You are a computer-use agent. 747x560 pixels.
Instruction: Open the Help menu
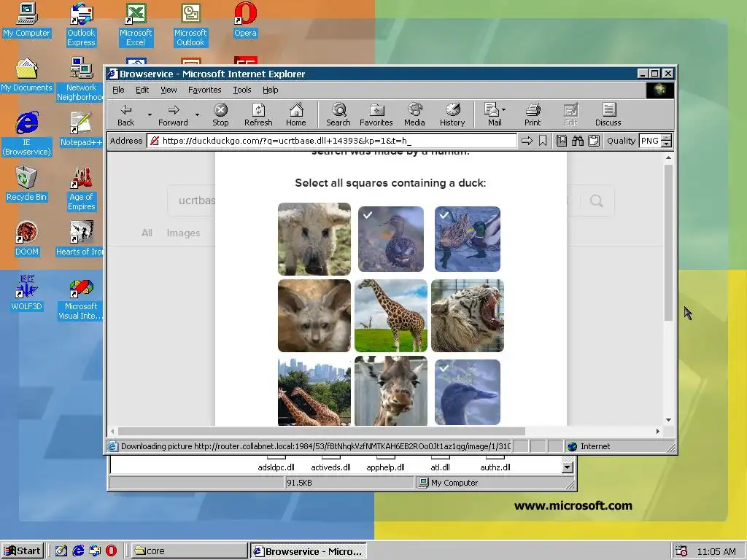(270, 90)
